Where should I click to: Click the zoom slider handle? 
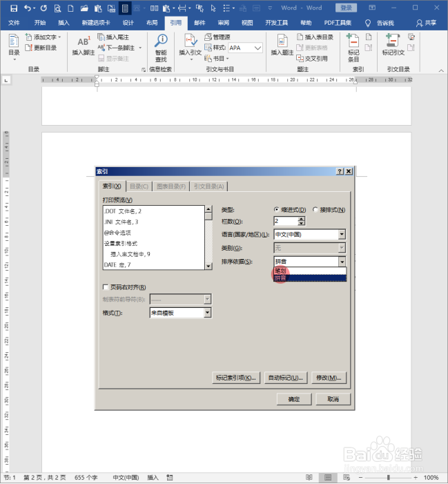[x=388, y=478]
